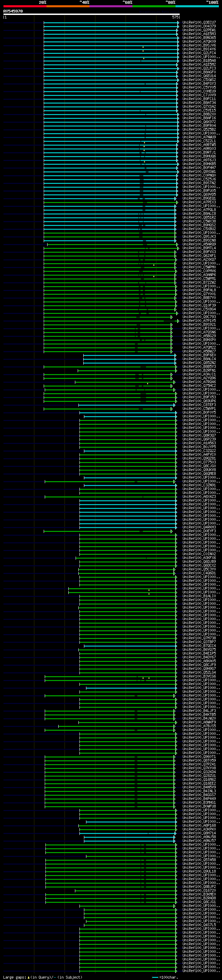Click label UniRef100_B8B2X0
This screenshot has width=222, height=980.
click(x=199, y=114)
